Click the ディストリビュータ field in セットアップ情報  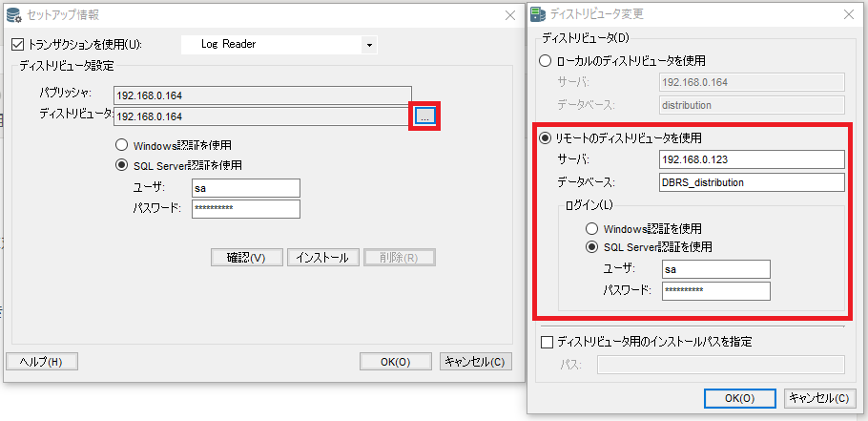[x=262, y=116]
